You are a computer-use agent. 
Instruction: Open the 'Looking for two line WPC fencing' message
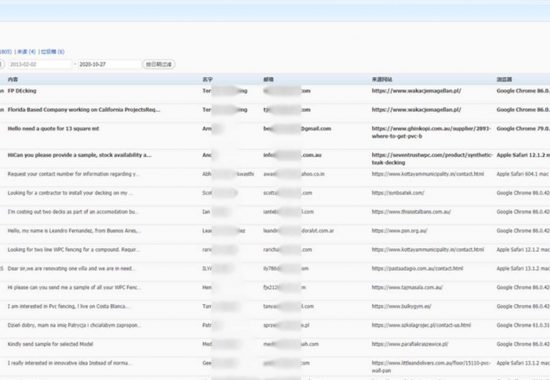click(x=73, y=250)
